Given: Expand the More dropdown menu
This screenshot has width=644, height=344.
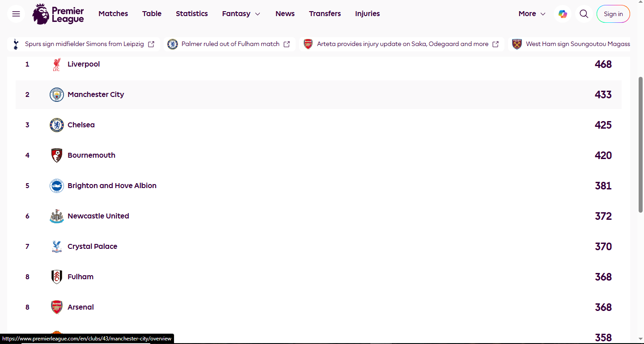Looking at the screenshot, I should click(532, 14).
